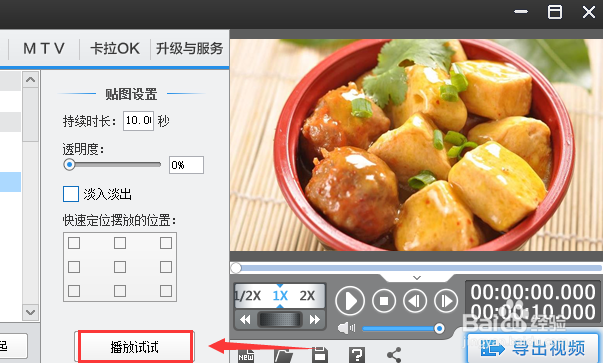Click the fast-forward double-arrow icon
This screenshot has width=603, height=363.
point(315,320)
